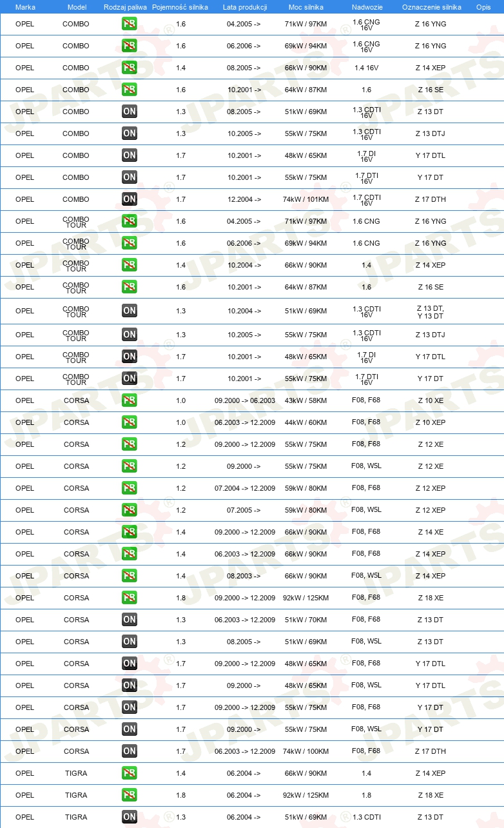Click diesel icon in COMBO TOUR Y 17 DTL row
The height and width of the screenshot is (828, 504).
130,357
